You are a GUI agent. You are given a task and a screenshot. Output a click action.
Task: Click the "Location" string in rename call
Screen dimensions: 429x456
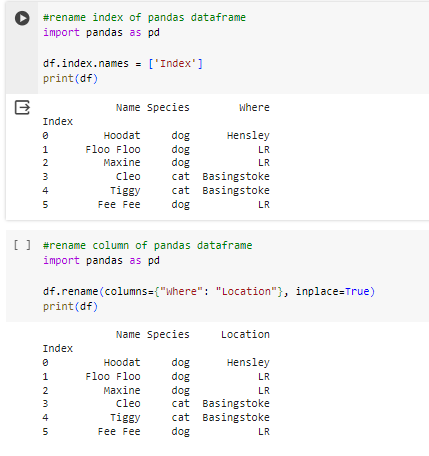(x=246, y=291)
